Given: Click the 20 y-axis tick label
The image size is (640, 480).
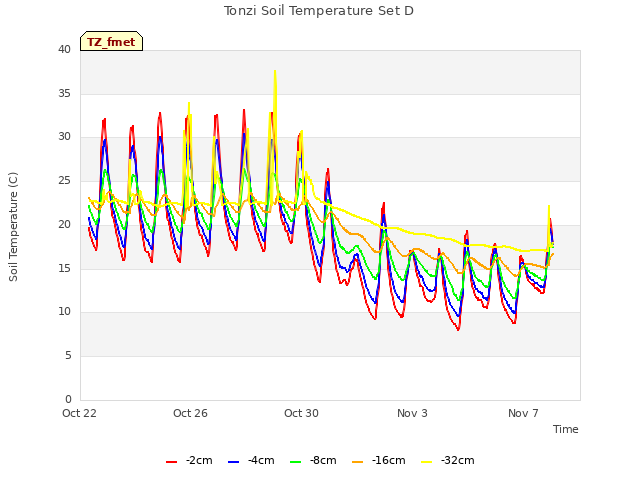Looking at the screenshot, I should point(64,224).
